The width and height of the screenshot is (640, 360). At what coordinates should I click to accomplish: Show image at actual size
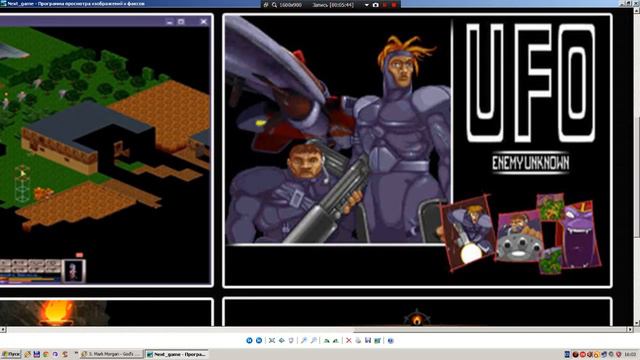pos(282,340)
